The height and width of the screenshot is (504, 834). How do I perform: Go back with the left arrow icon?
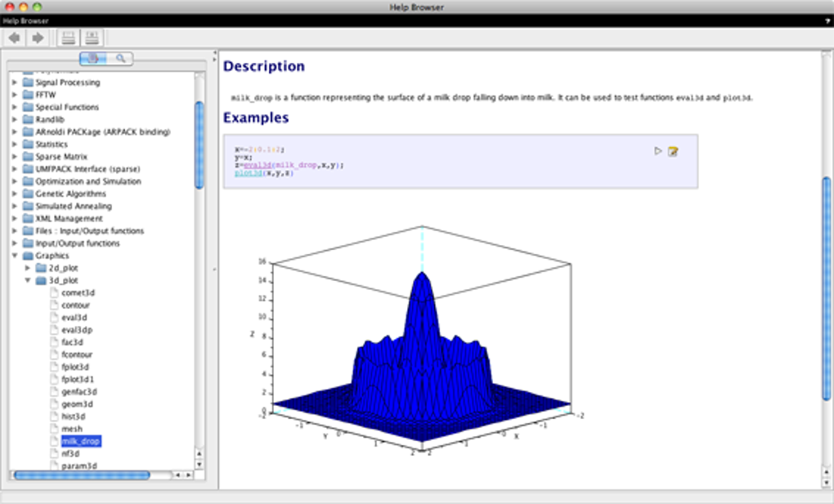coord(15,38)
